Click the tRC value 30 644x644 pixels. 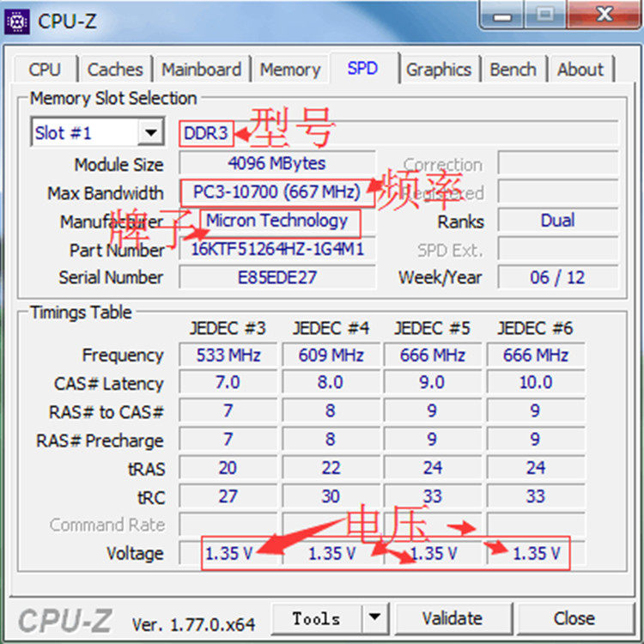point(331,496)
